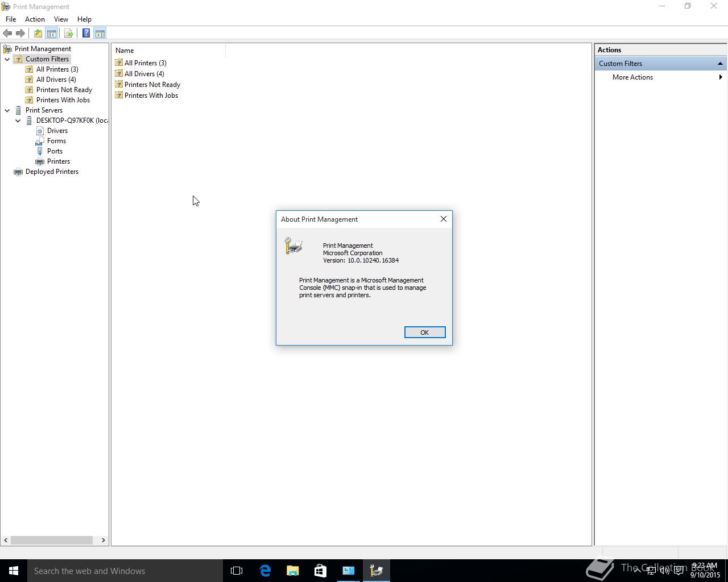This screenshot has height=582, width=728.
Task: Click the taskbar search box
Action: pyautogui.click(x=125, y=571)
